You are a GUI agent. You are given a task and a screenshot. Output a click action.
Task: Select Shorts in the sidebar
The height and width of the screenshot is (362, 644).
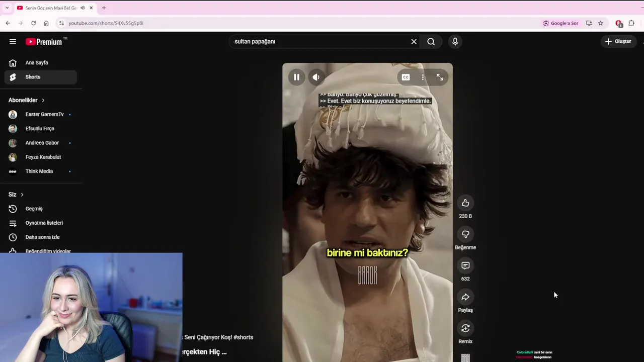click(x=41, y=77)
